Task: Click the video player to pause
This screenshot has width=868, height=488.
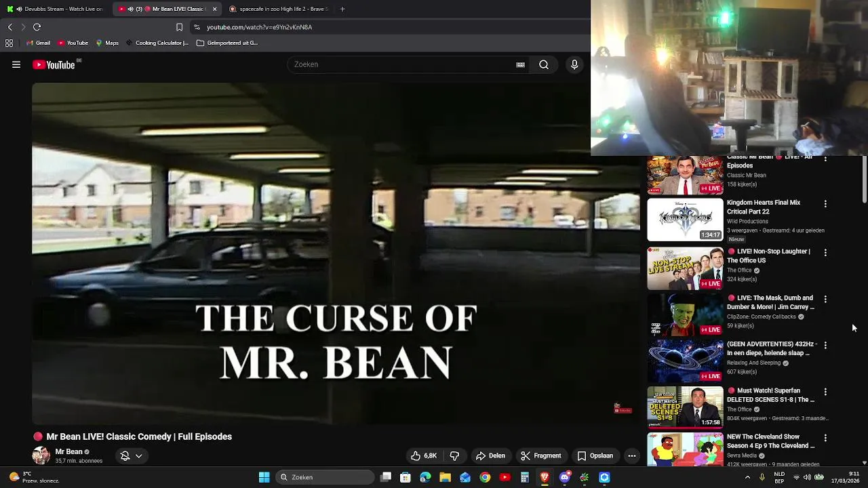Action: (x=336, y=254)
